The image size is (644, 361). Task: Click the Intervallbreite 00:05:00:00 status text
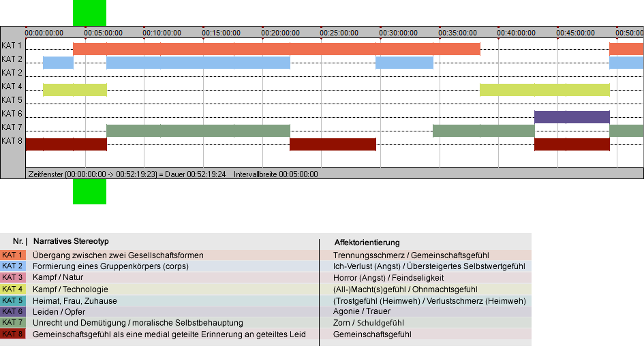click(x=275, y=174)
